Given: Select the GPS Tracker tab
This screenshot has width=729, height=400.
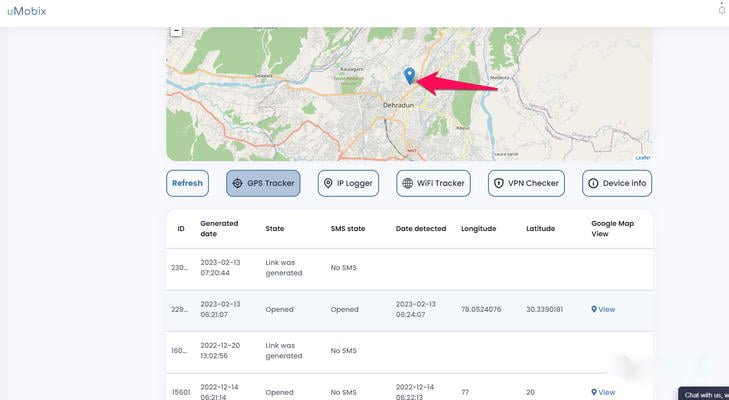Looking at the screenshot, I should tap(263, 183).
